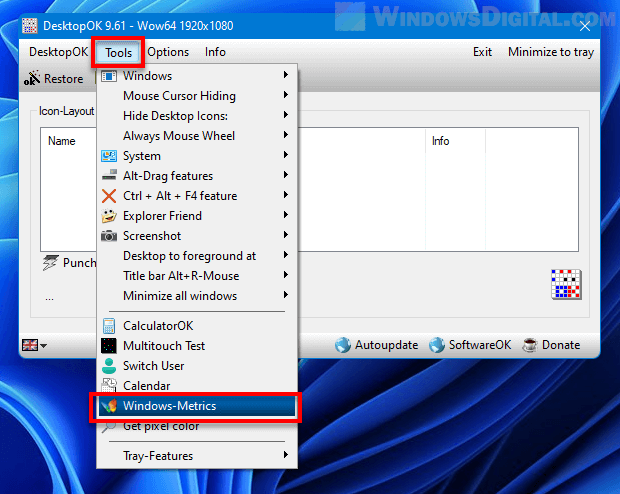Open the Info menu

(215, 52)
